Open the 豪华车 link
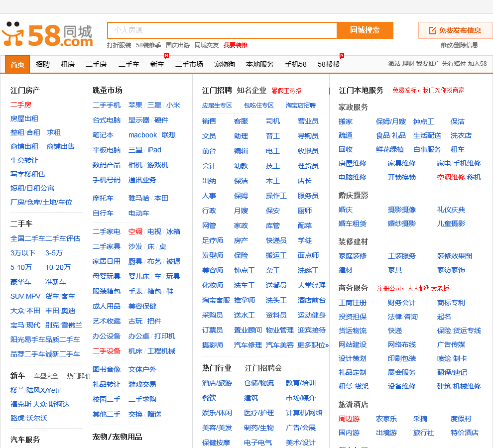This screenshot has width=493, height=448. pos(21,282)
